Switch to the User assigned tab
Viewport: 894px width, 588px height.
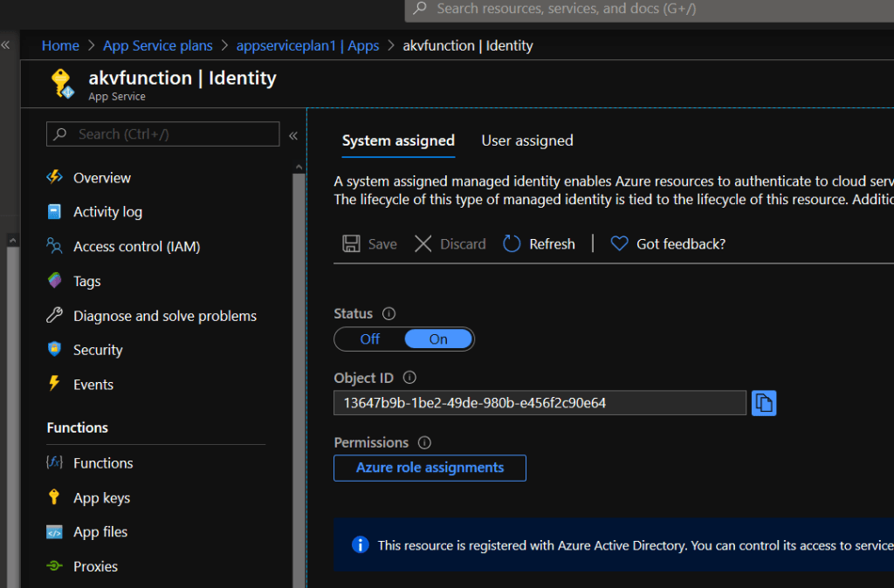click(x=527, y=140)
